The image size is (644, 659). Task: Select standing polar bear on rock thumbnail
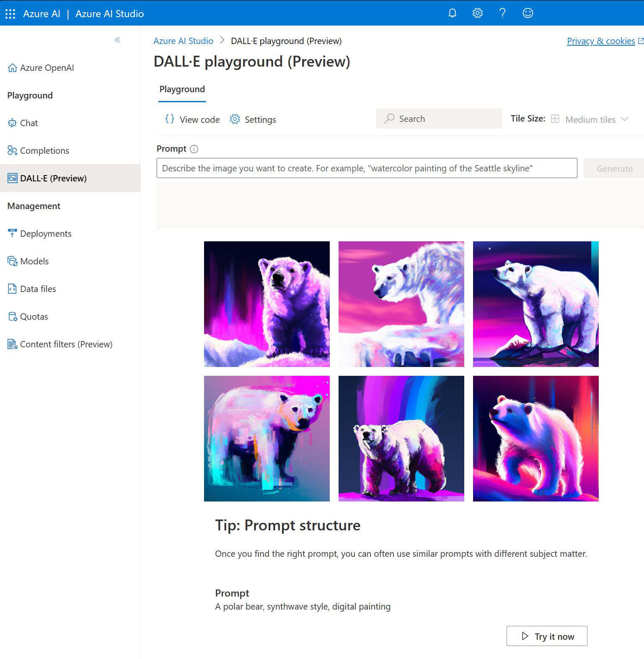(536, 304)
